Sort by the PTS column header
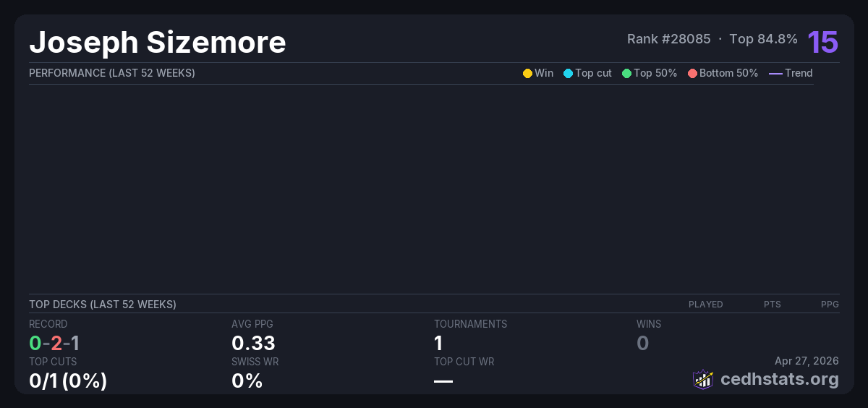Screen dimensions: 868x408 tap(772, 305)
